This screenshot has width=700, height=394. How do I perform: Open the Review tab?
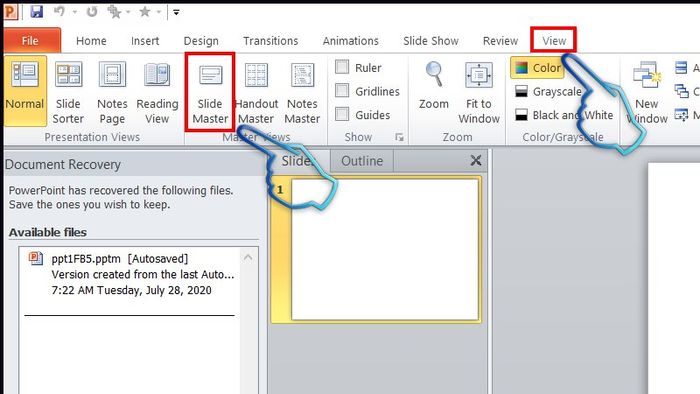pyautogui.click(x=500, y=41)
